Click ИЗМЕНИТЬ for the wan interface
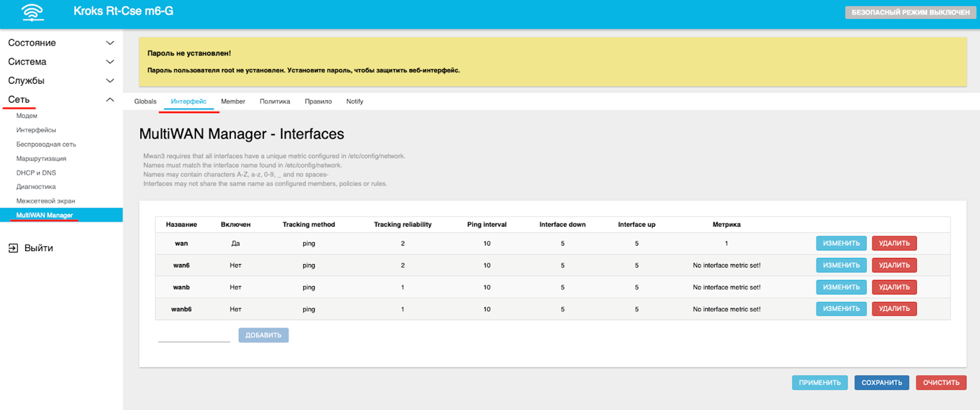 point(841,243)
